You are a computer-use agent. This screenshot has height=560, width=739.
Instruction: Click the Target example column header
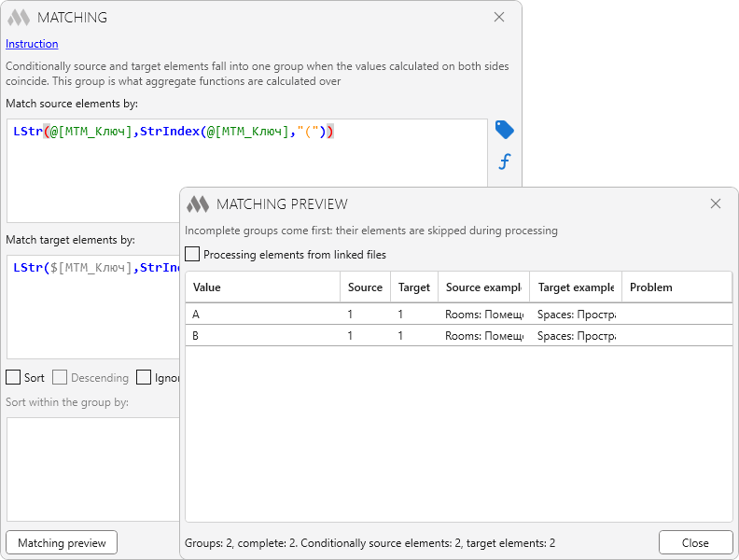click(576, 287)
